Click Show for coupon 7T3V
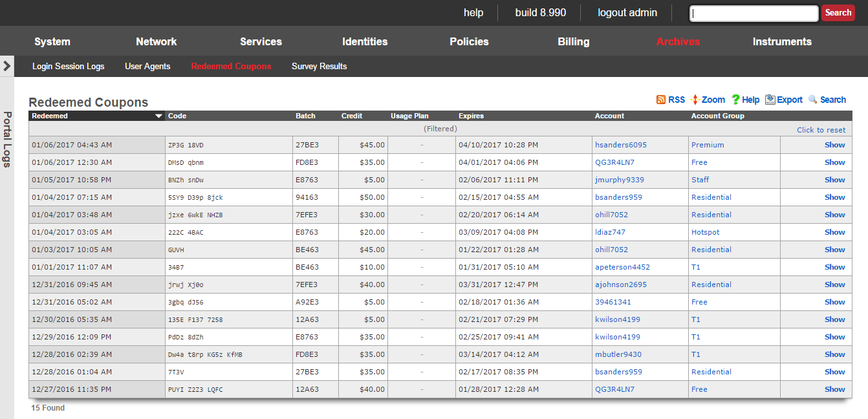This screenshot has height=419, width=868. tap(834, 372)
